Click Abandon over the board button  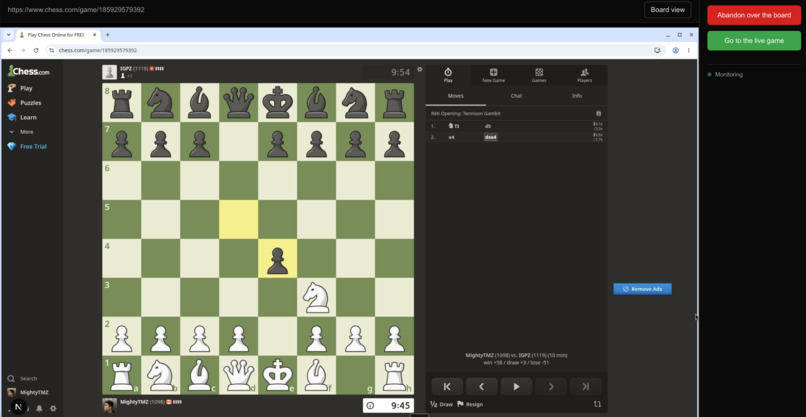click(x=754, y=15)
